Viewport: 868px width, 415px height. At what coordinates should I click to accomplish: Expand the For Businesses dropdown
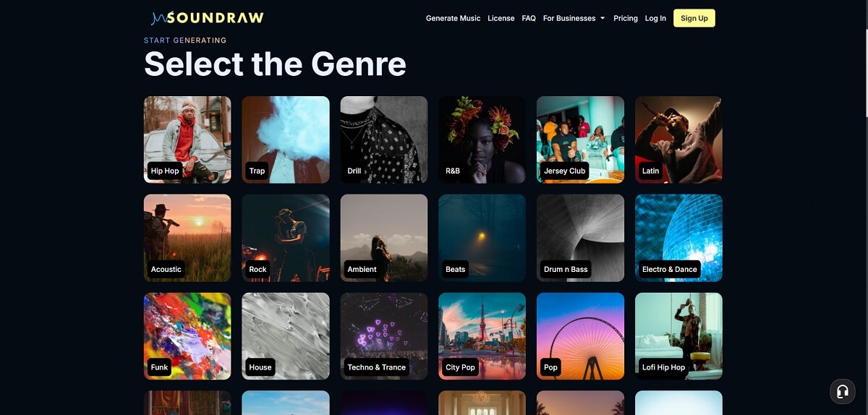pyautogui.click(x=574, y=18)
